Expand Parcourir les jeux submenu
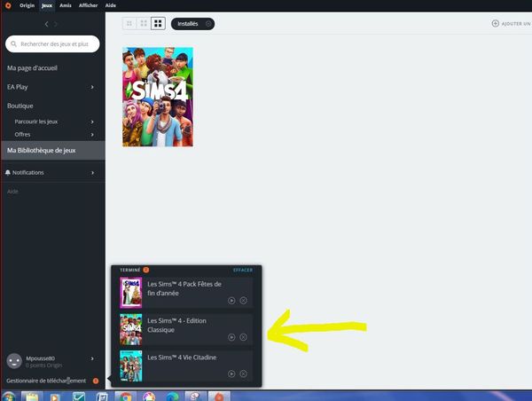 pyautogui.click(x=92, y=122)
